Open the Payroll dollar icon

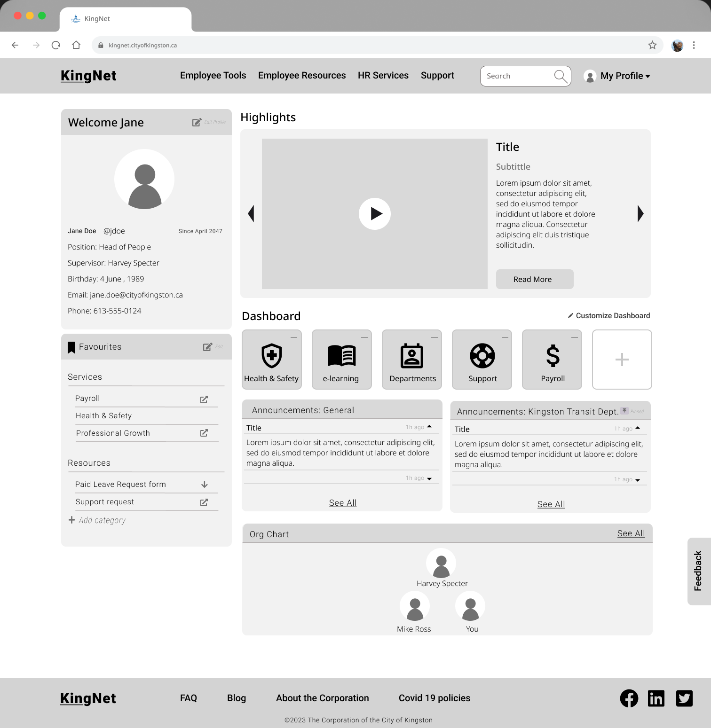pyautogui.click(x=552, y=356)
